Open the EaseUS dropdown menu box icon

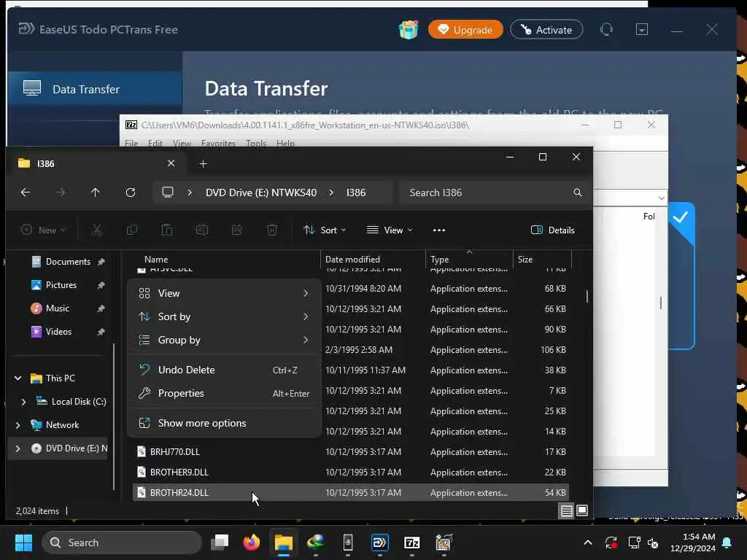642,29
